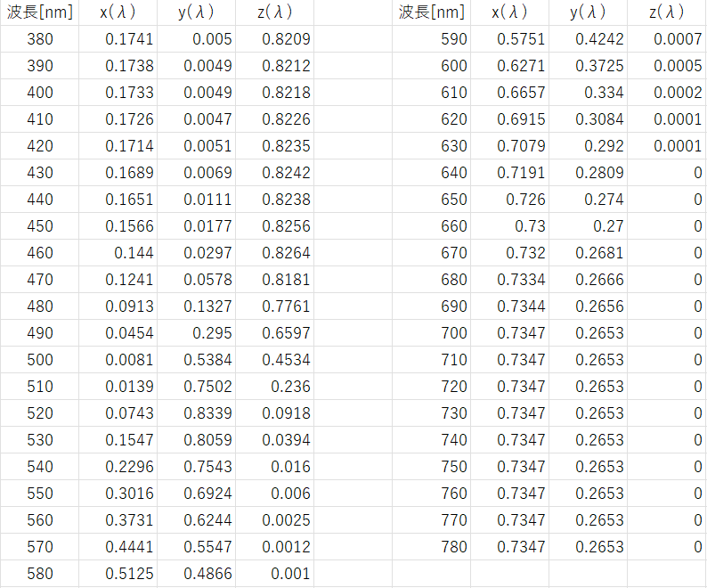707x588 pixels.
Task: Select the cell containing wavelength 380
Action: tap(40, 39)
